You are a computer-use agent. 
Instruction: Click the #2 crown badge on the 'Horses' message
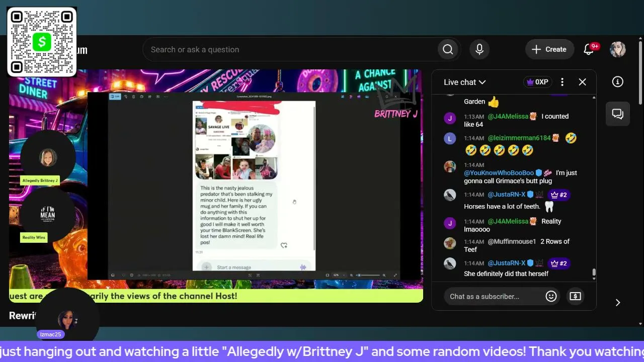(x=558, y=195)
